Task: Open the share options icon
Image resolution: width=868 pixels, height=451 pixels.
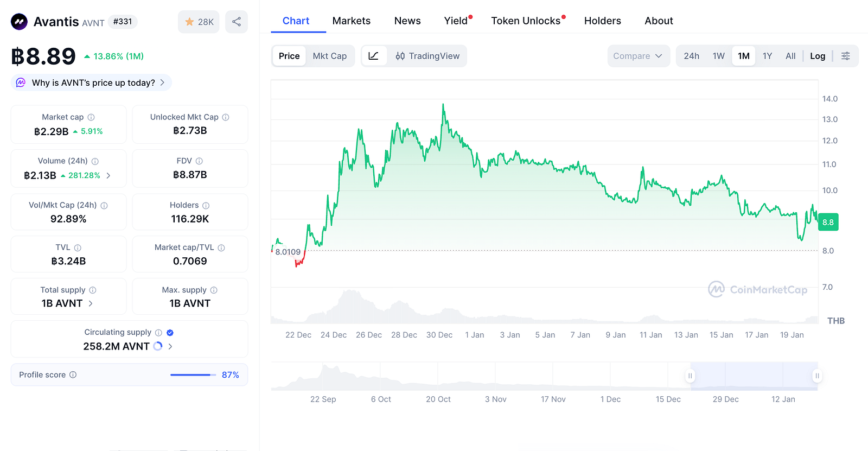Action: [x=237, y=22]
